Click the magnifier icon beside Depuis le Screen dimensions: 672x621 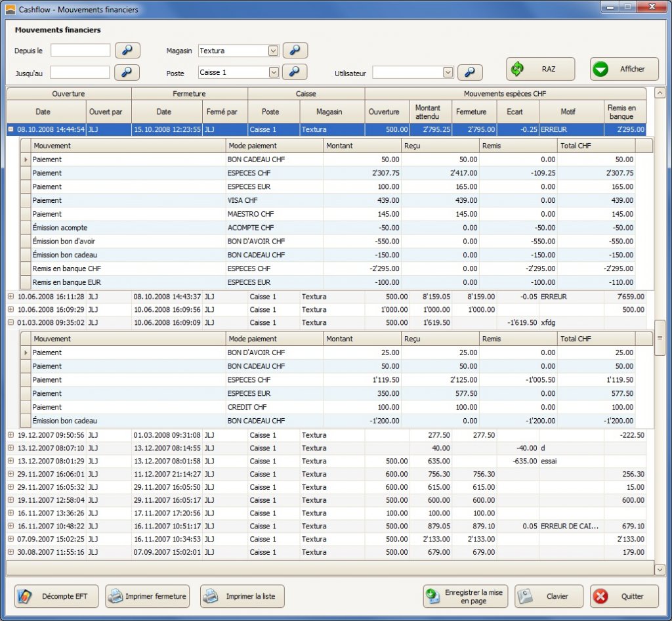127,51
